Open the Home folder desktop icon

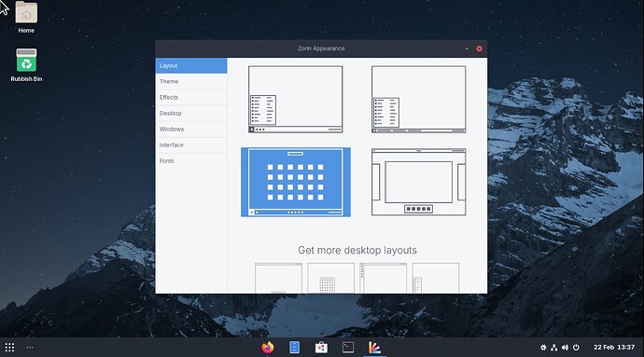[x=26, y=18]
